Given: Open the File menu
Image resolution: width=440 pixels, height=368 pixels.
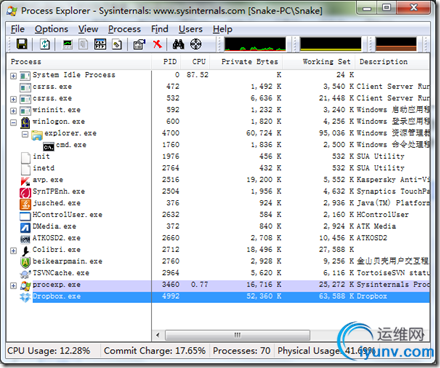Looking at the screenshot, I should [x=18, y=29].
